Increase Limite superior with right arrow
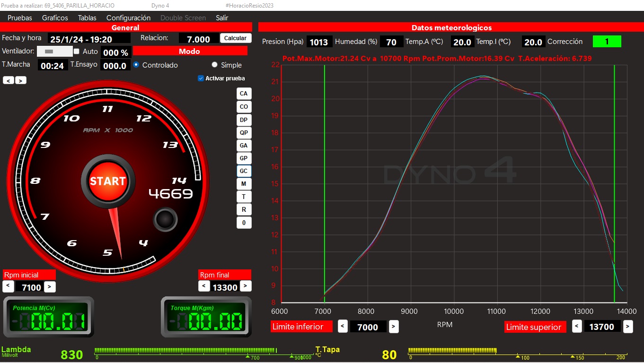Image resolution: width=644 pixels, height=363 pixels. pos(627,326)
